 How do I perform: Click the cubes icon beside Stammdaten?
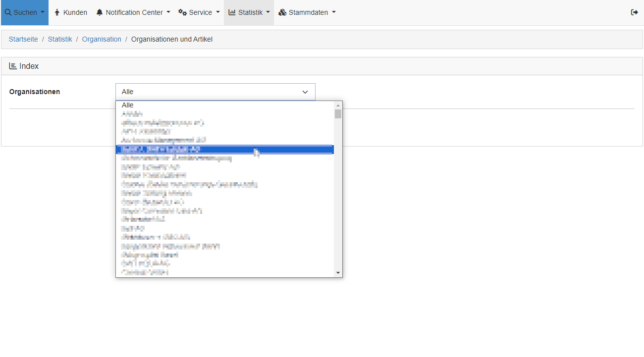click(282, 12)
